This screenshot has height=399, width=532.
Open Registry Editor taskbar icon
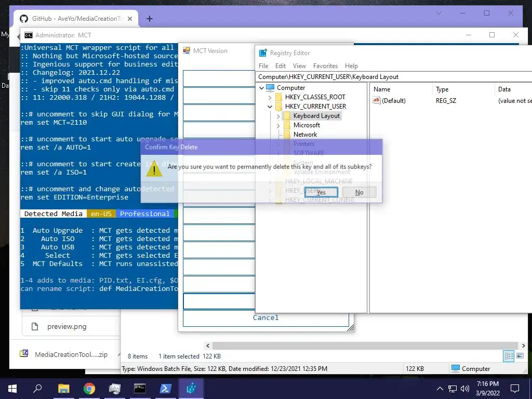(191, 389)
